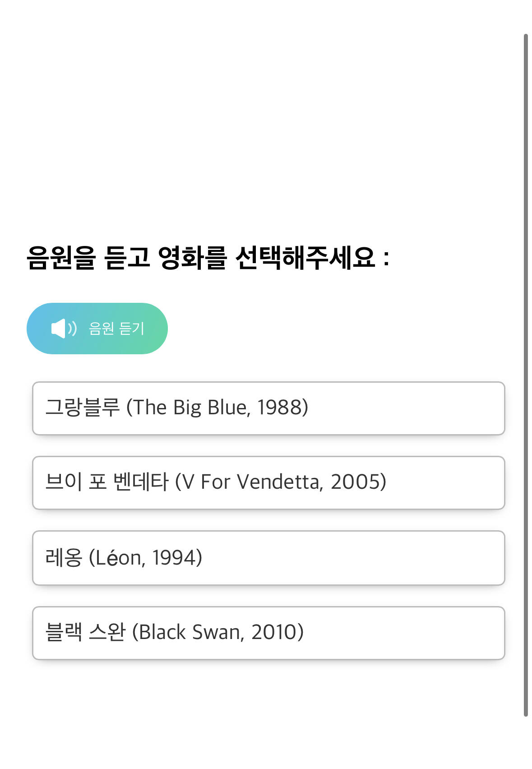Click the Korean title 그랑블루
The width and height of the screenshot is (532, 769).
pyautogui.click(x=83, y=408)
